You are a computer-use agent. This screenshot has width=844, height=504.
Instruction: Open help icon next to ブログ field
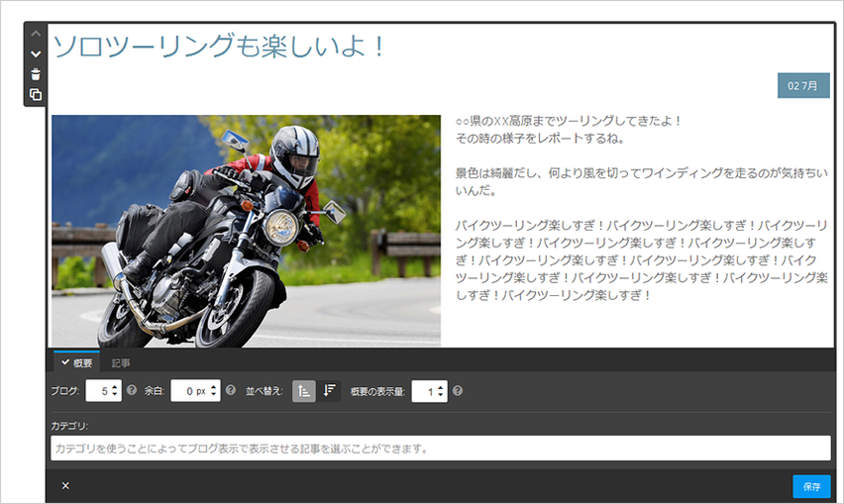pos(132,390)
